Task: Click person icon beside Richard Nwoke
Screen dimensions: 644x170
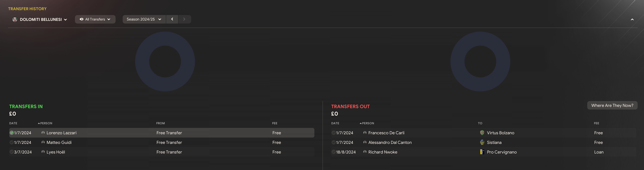Action: (365, 152)
